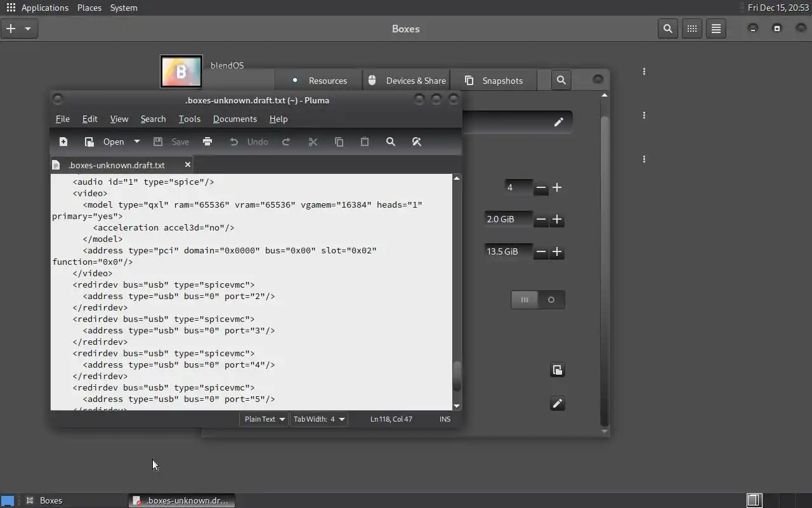Viewport: 812px width, 508px height.
Task: Decrease the 2.0 GiB memory value
Action: point(541,219)
